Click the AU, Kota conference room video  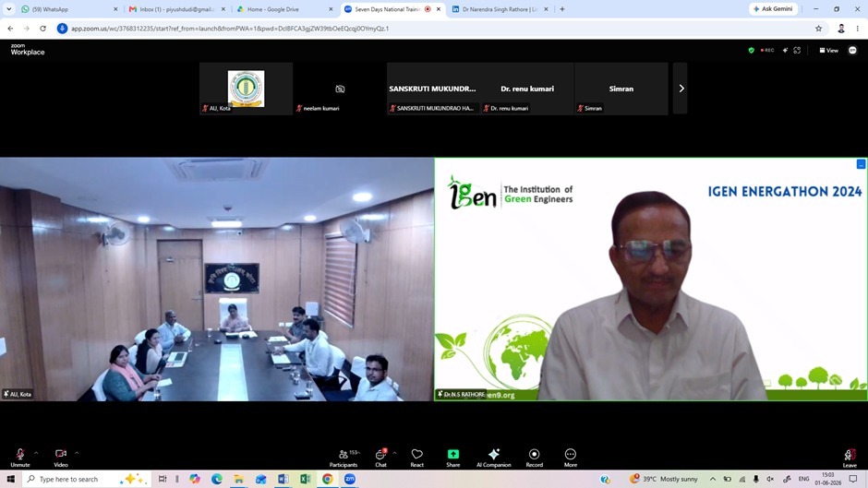(216, 280)
